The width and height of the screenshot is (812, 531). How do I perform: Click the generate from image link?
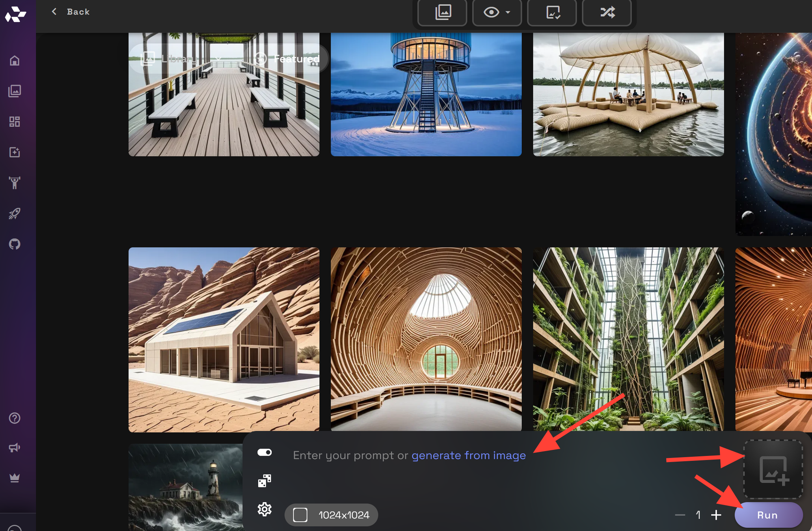[469, 456]
